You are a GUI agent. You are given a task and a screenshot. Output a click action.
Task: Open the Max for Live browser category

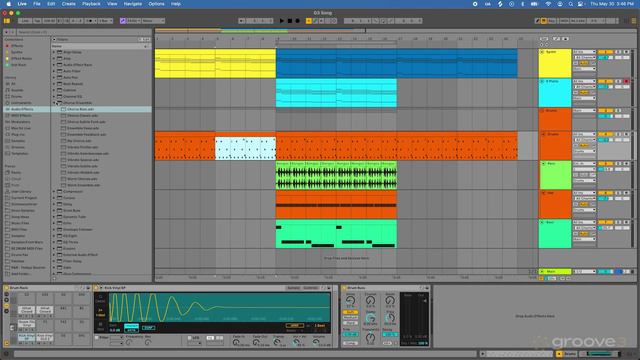tap(21, 128)
